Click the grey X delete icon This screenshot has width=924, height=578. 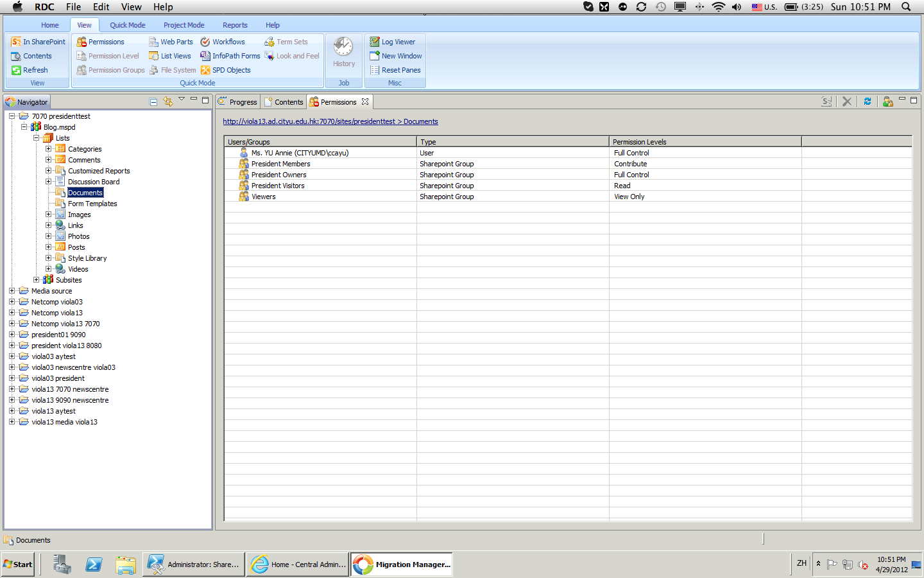pyautogui.click(x=847, y=101)
